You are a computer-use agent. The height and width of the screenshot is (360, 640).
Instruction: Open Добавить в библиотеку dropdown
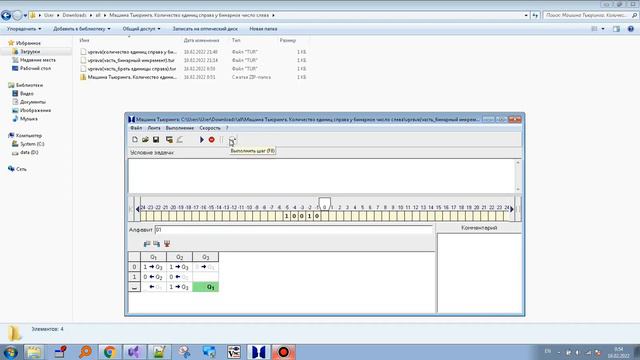pos(82,29)
